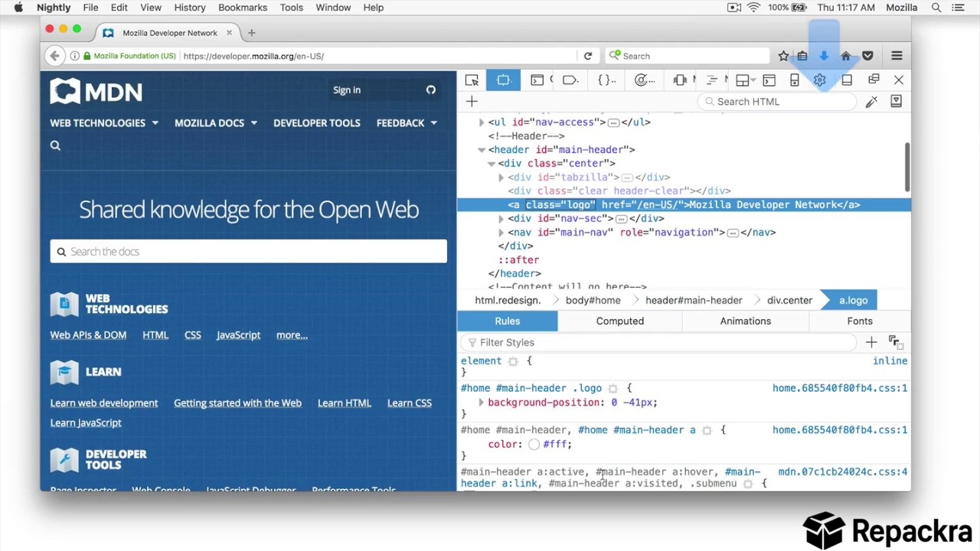Open the Debugger panel icon
This screenshot has width=980, height=551.
point(570,80)
